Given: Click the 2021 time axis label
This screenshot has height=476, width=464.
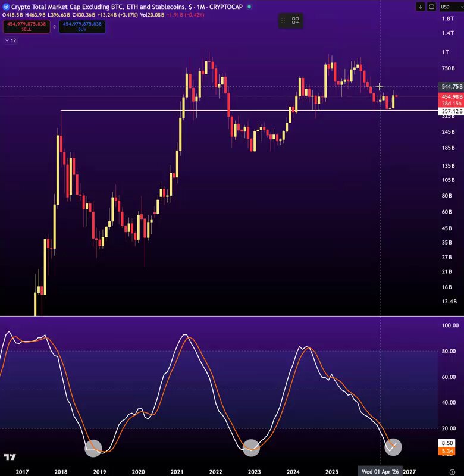Looking at the screenshot, I should pyautogui.click(x=177, y=472).
